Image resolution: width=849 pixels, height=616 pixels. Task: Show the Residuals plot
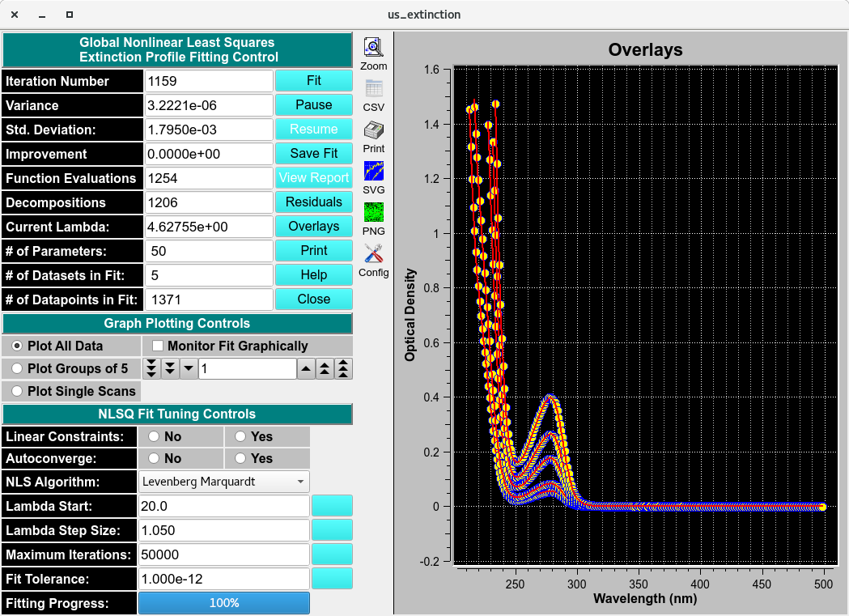(x=313, y=202)
